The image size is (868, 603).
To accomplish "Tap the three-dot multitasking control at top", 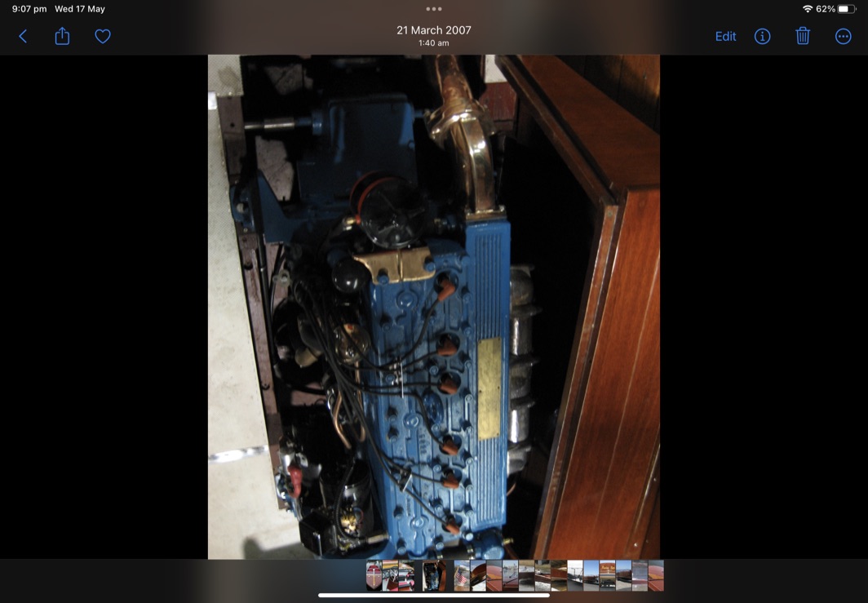I will (x=434, y=9).
